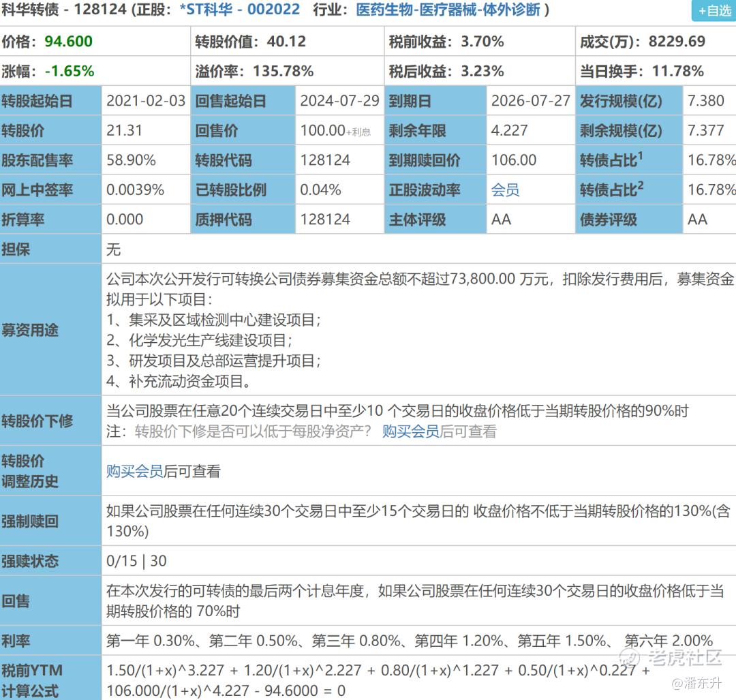Click the 到期赎回价 value 106.00
This screenshot has height=700, width=736.
click(x=514, y=160)
